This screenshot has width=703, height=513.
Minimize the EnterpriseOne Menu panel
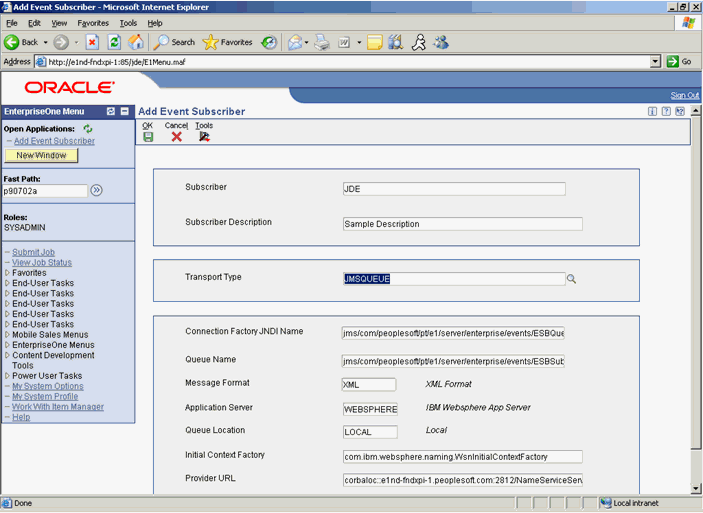(x=125, y=111)
